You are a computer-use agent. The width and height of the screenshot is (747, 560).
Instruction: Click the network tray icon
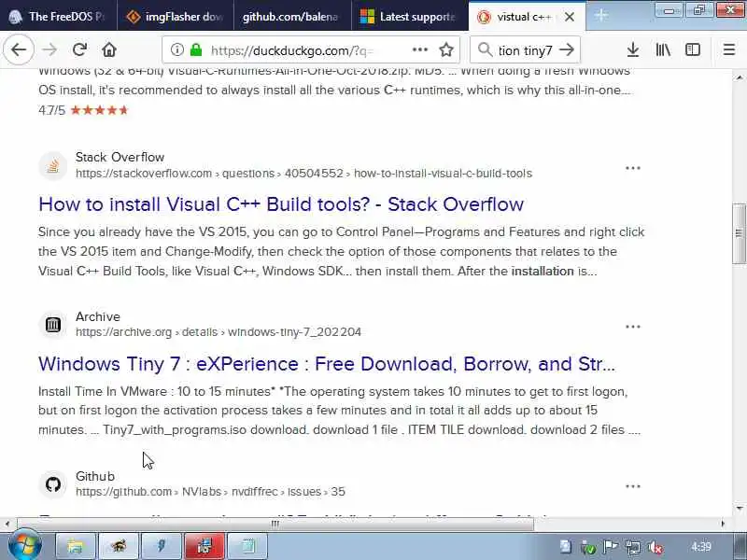633,547
